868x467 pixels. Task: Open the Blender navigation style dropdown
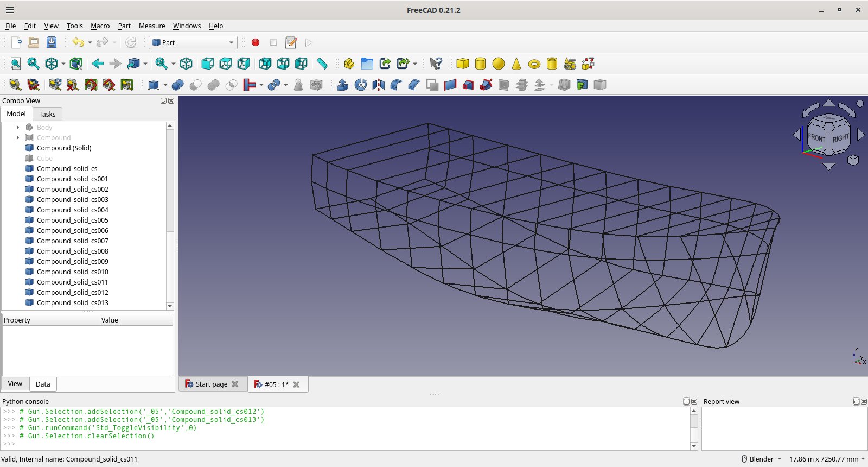[x=761, y=459]
